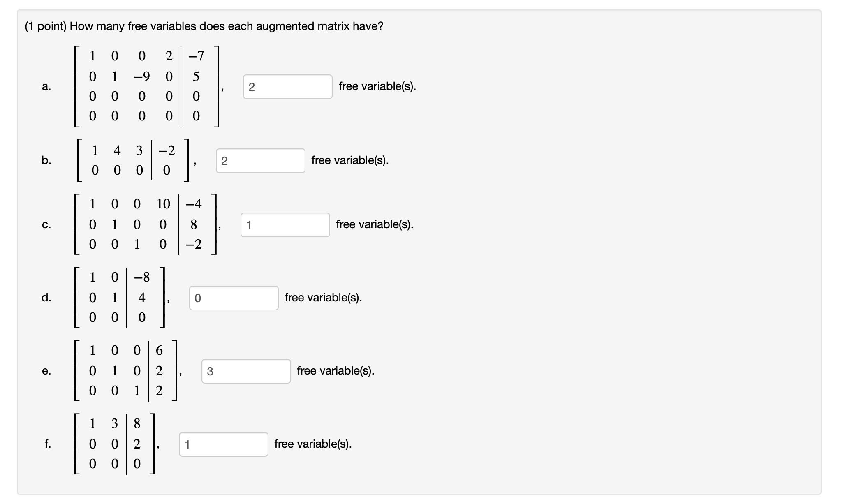Click the answer field showing 1 for part c

coord(285,224)
